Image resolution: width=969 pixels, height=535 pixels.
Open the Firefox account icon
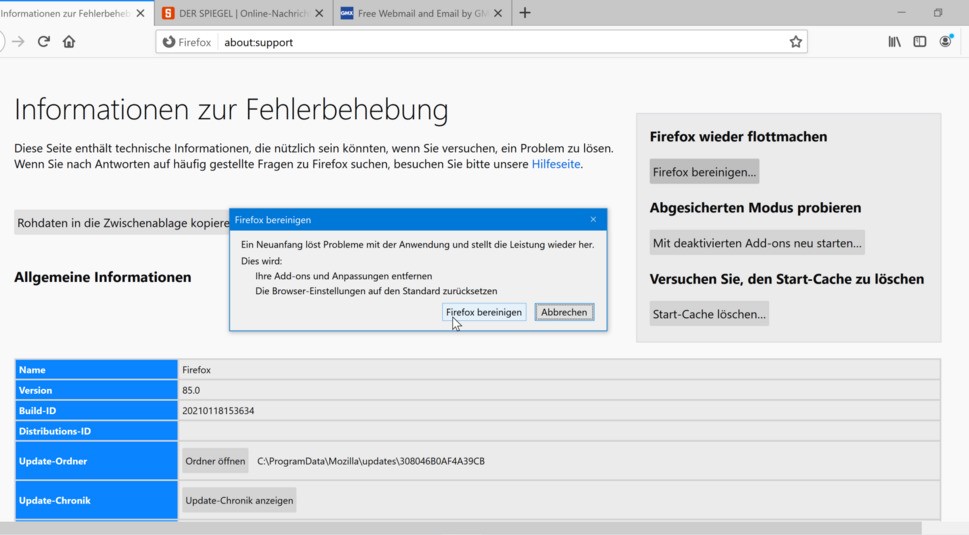tap(946, 41)
